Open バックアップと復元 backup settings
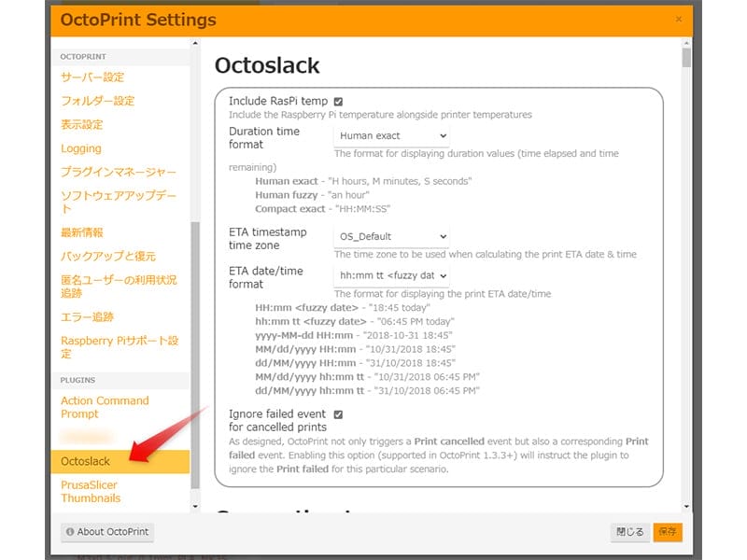This screenshot has height=560, width=747. (106, 256)
